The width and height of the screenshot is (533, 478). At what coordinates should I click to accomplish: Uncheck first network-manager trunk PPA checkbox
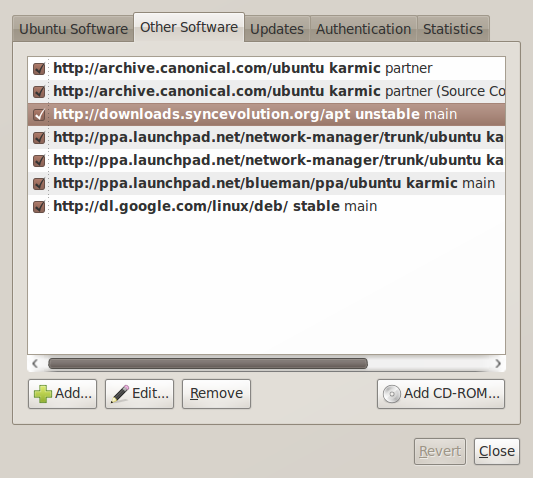(39, 138)
